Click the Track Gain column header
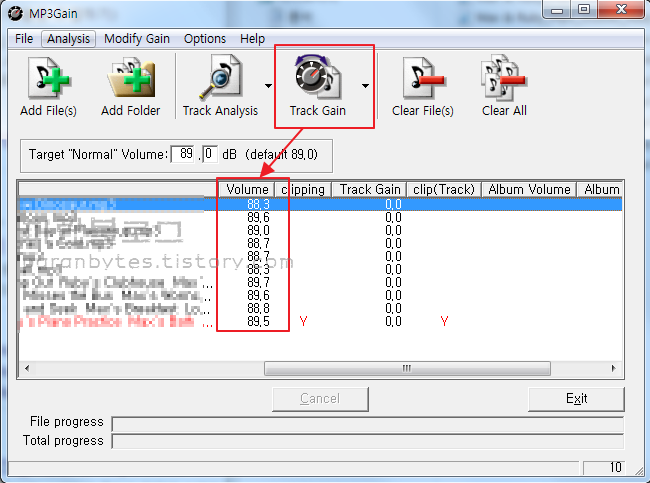 (369, 189)
